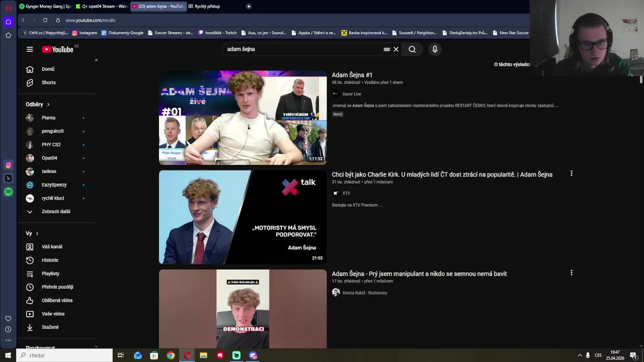Open Přehrát později in the sidebar
The width and height of the screenshot is (644, 362).
tap(56, 287)
